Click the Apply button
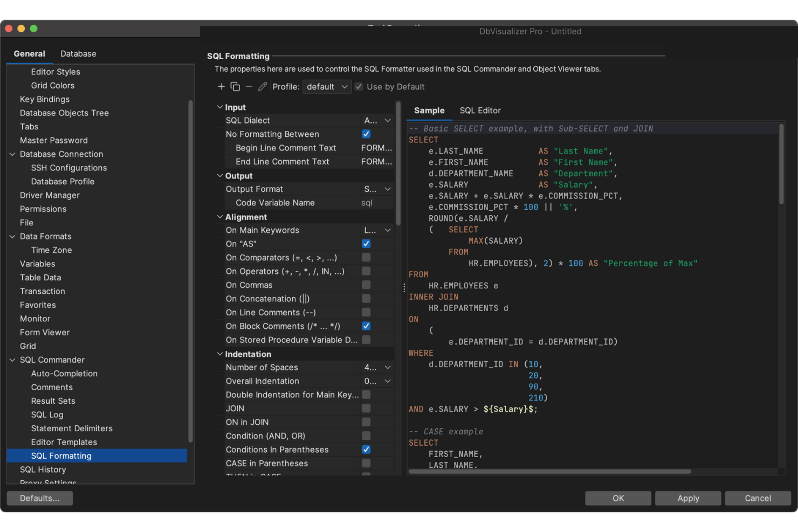798x532 pixels. pos(687,498)
